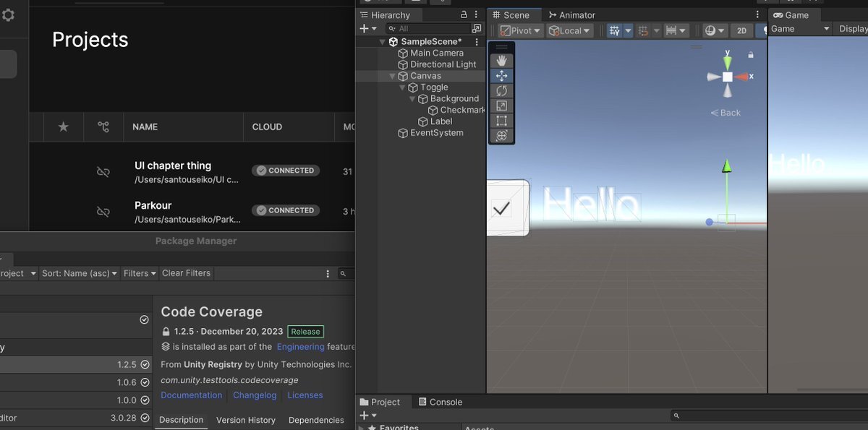This screenshot has height=430, width=868.
Task: Click the source control column header icon
Action: [103, 127]
